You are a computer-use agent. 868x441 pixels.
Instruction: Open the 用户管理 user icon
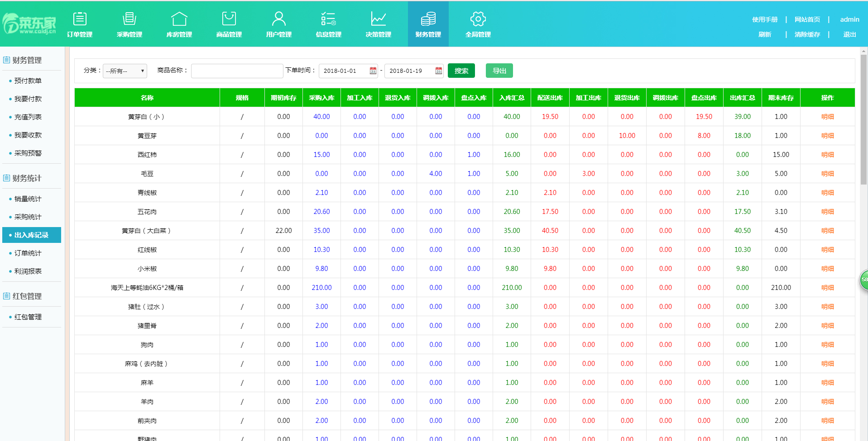pyautogui.click(x=279, y=19)
